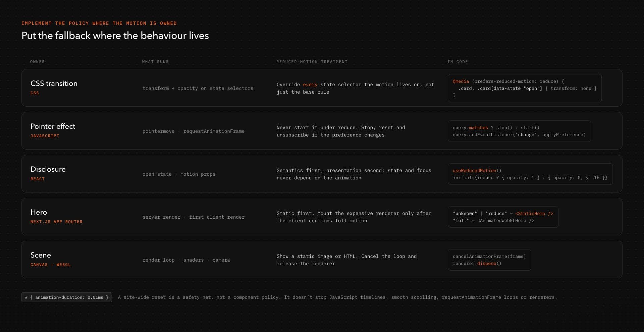Click the StaticHero / AnimatedWebGLHero code block

click(503, 217)
